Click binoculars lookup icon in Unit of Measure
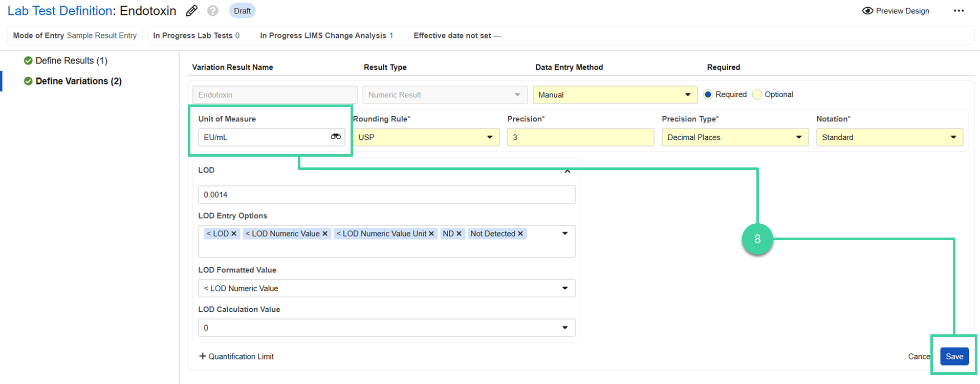The height and width of the screenshot is (384, 980). click(336, 137)
